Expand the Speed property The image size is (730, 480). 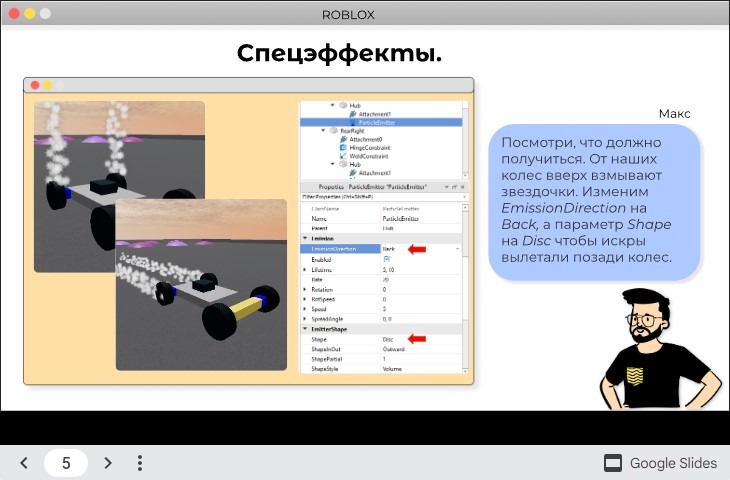(x=305, y=309)
